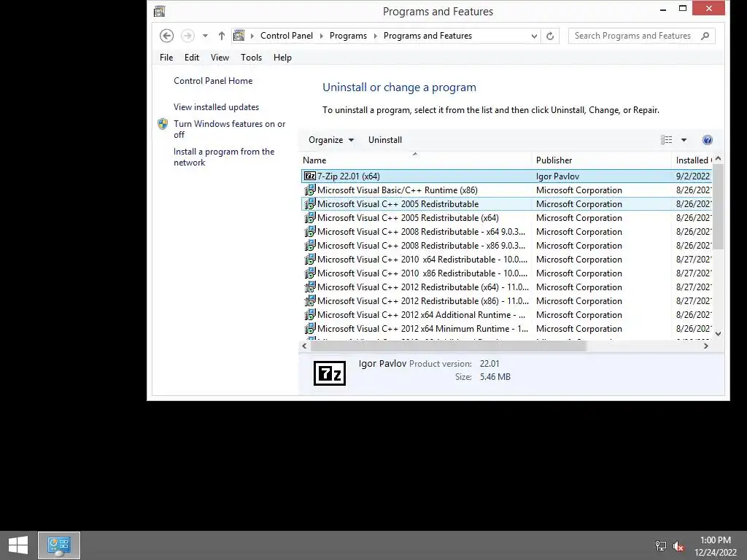This screenshot has height=560, width=747.
Task: Click the Visual C++ 2012 x64 Minimum Runtime icon
Action: tap(310, 328)
